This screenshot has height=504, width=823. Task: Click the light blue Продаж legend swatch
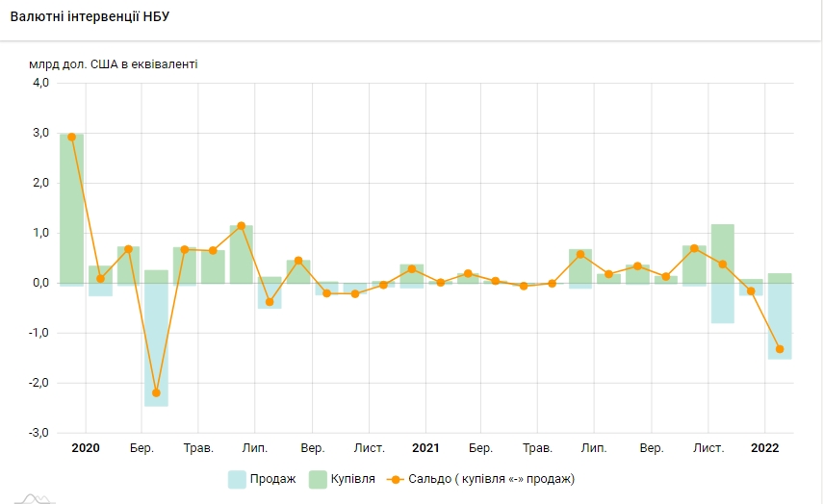(x=237, y=479)
